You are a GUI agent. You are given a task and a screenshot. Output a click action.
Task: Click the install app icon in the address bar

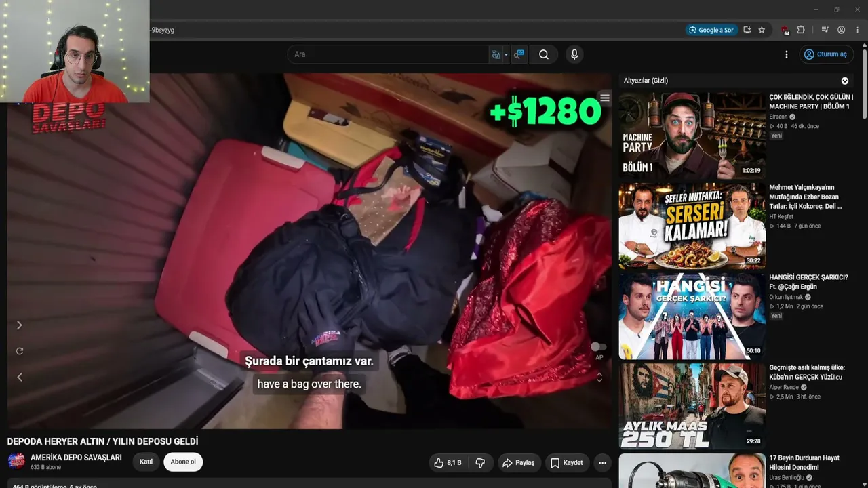coord(747,30)
